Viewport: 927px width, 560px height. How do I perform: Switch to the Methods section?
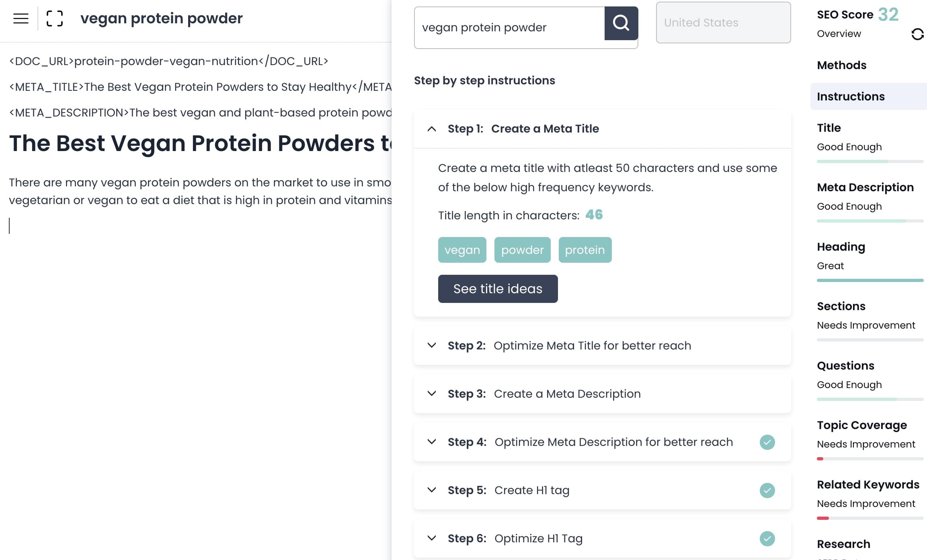pyautogui.click(x=841, y=65)
